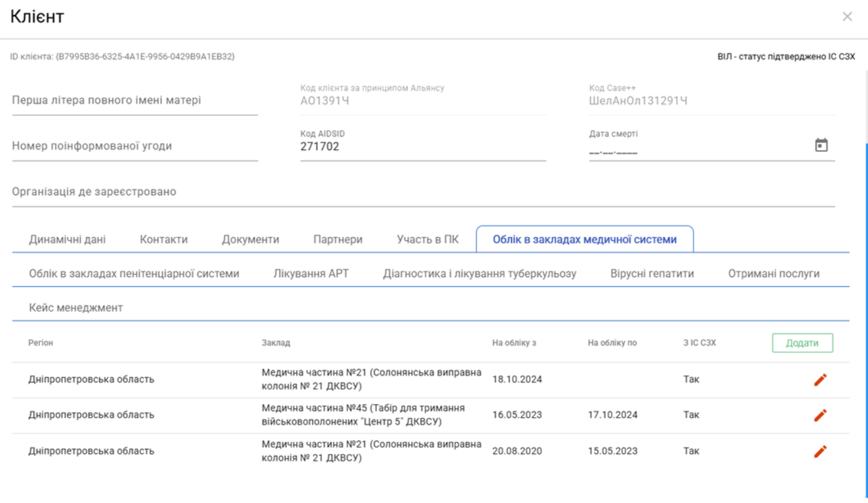Open the Отримані послуги tab
The image size is (868, 503).
(774, 274)
